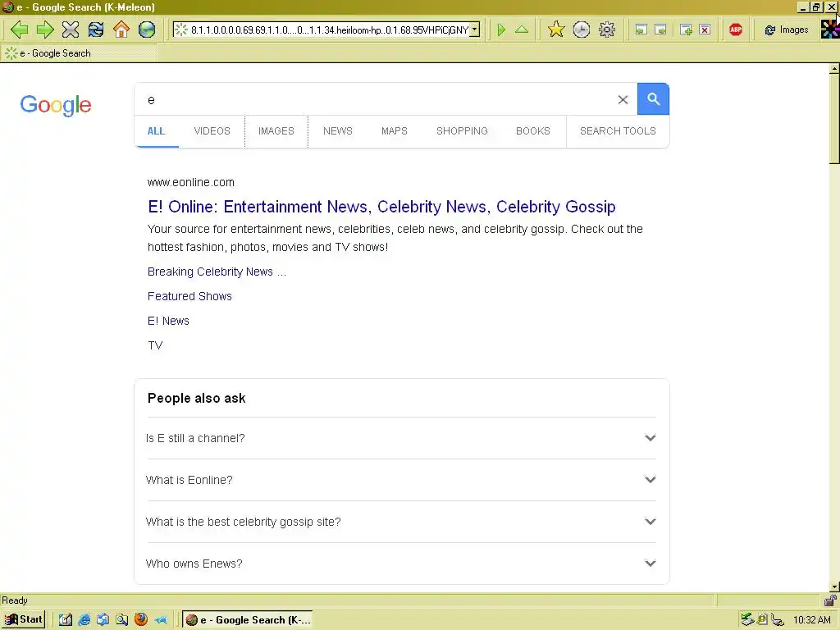Click into the Google search box
Screen dimensions: 840x630
click(x=375, y=99)
